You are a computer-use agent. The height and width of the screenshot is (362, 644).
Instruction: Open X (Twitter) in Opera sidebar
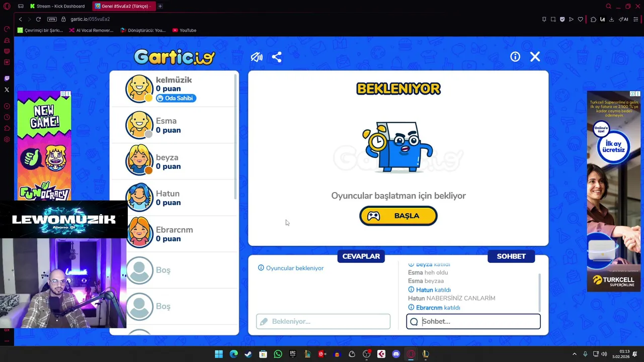[x=7, y=89]
